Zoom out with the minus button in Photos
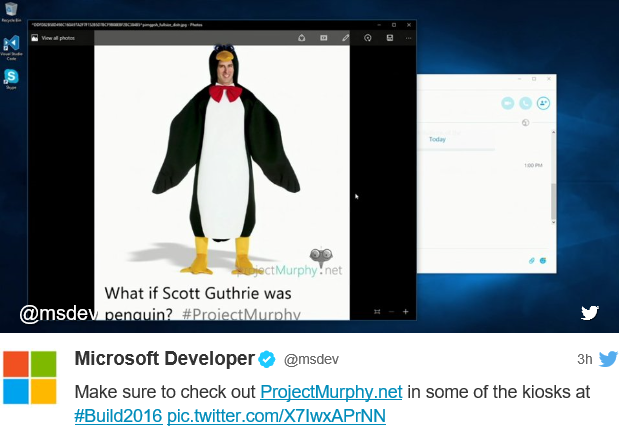 [x=391, y=312]
